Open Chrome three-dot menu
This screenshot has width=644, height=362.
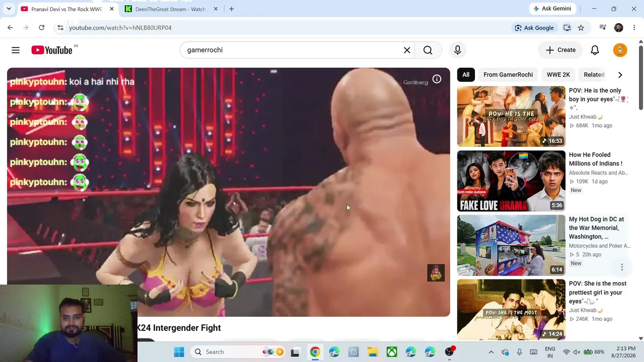tap(634, 28)
